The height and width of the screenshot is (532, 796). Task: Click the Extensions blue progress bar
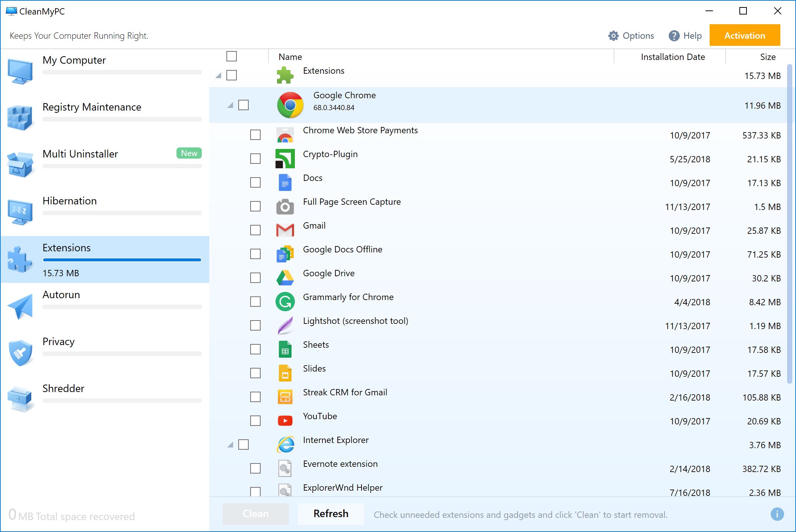tap(122, 260)
